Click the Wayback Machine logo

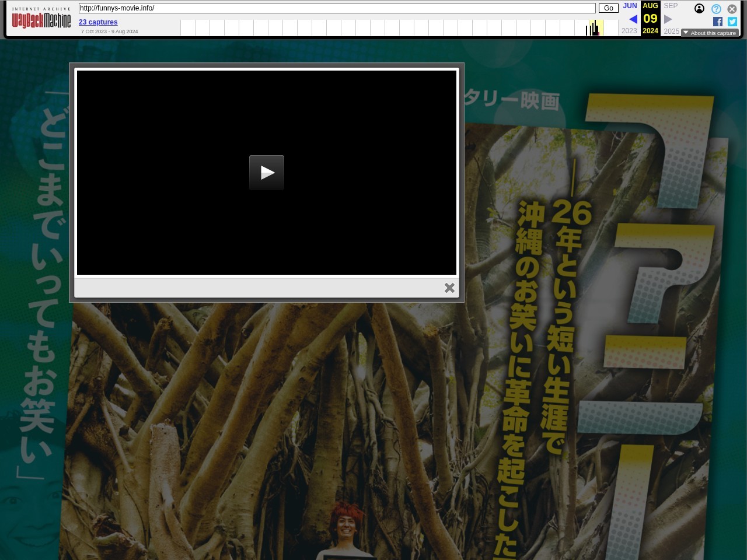point(41,20)
